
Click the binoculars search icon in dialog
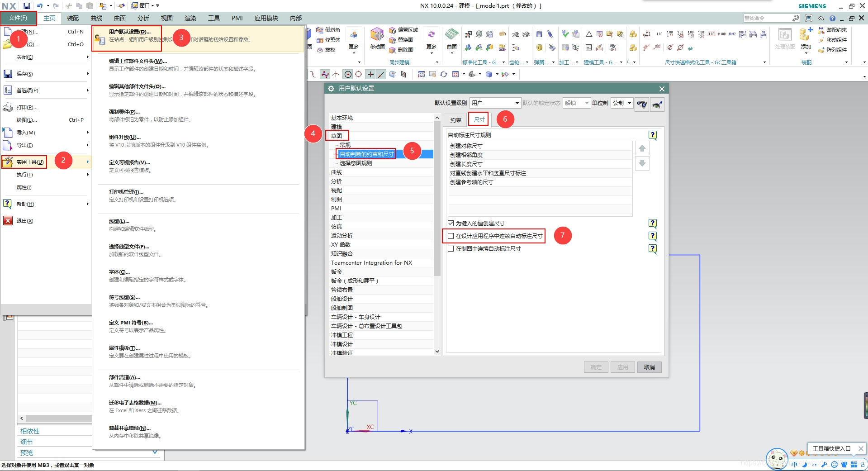point(642,104)
